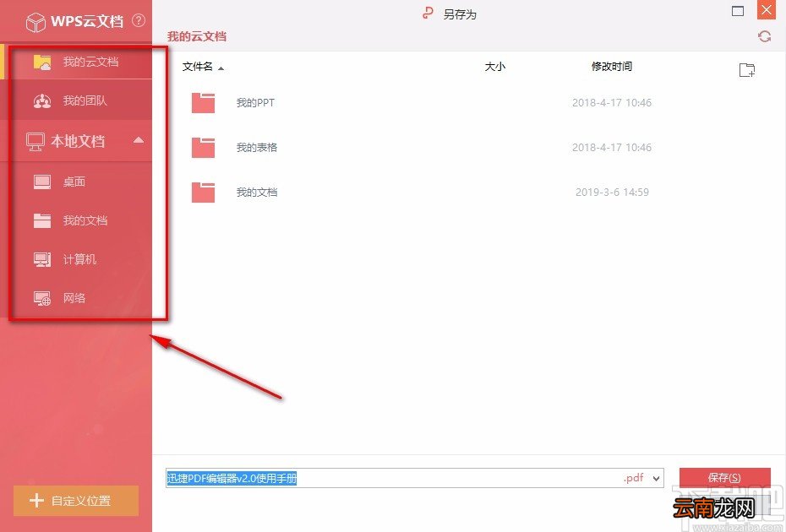Select 我的团队 in sidebar
This screenshot has height=532, width=786.
[76, 100]
